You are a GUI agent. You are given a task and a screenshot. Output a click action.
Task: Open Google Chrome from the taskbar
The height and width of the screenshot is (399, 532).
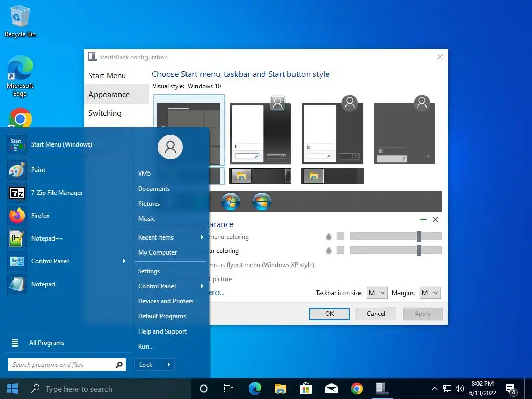pyautogui.click(x=356, y=389)
